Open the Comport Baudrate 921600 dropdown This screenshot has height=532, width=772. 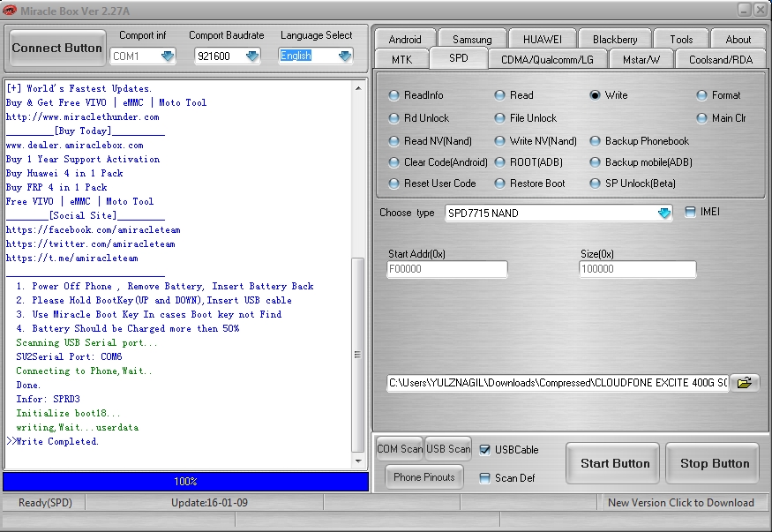[252, 56]
